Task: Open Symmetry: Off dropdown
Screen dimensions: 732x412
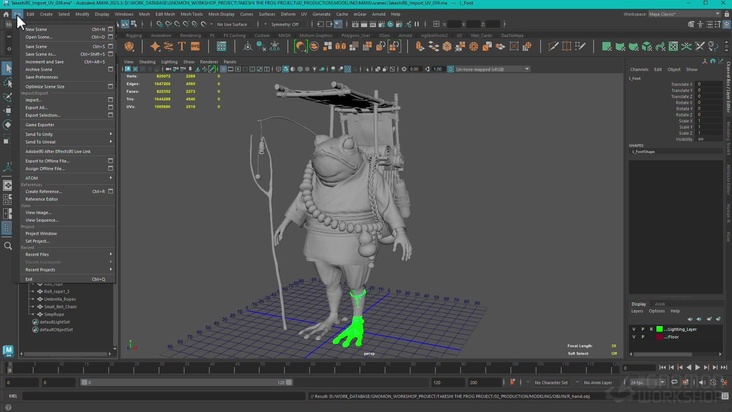Action: (x=285, y=24)
